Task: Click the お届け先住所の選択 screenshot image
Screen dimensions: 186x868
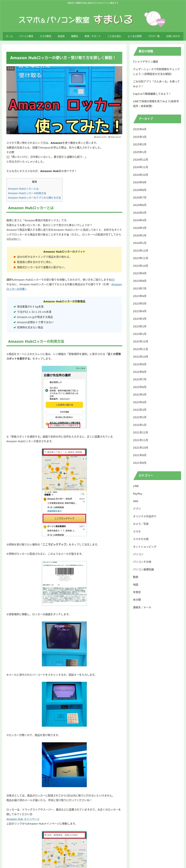Action: pos(64,397)
